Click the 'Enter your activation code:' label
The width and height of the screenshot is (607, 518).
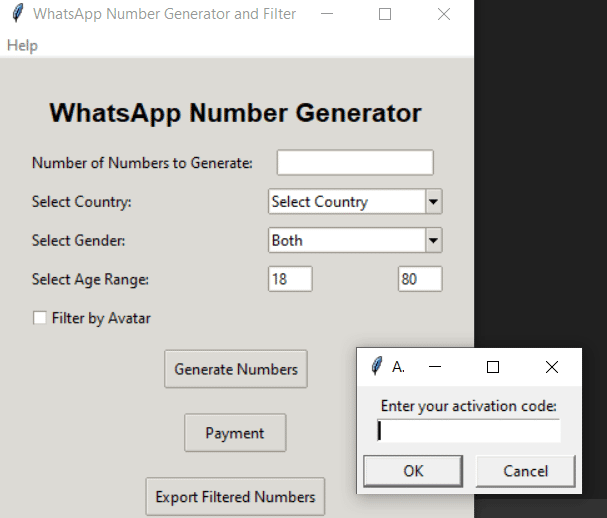tap(468, 406)
